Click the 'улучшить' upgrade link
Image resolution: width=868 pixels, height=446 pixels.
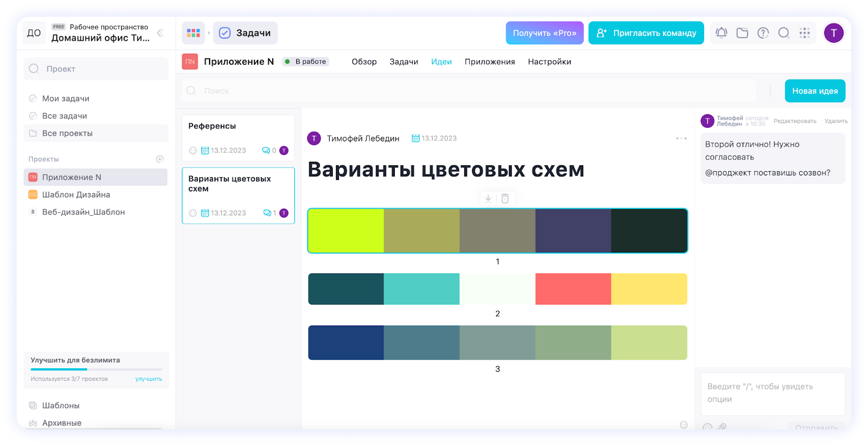[149, 379]
